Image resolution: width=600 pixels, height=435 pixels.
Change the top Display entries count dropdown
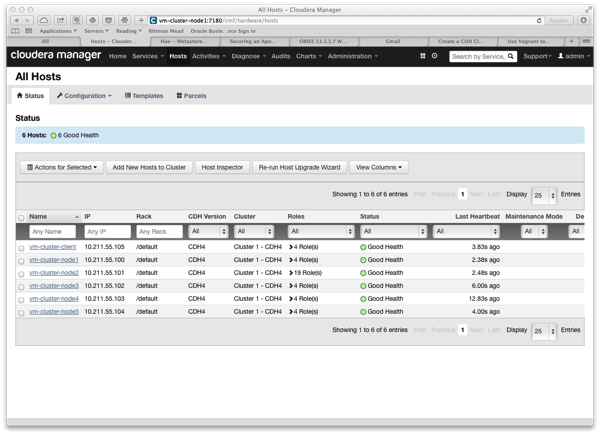click(544, 195)
